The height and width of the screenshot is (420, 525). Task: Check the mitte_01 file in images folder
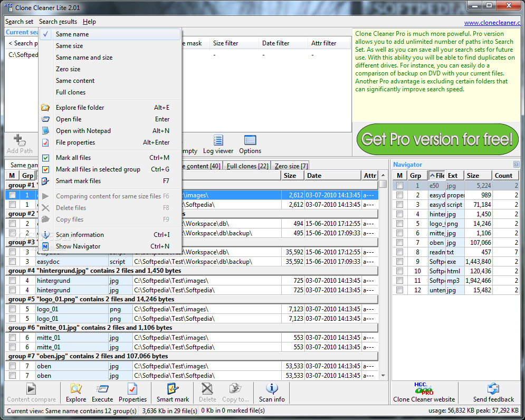click(12, 338)
